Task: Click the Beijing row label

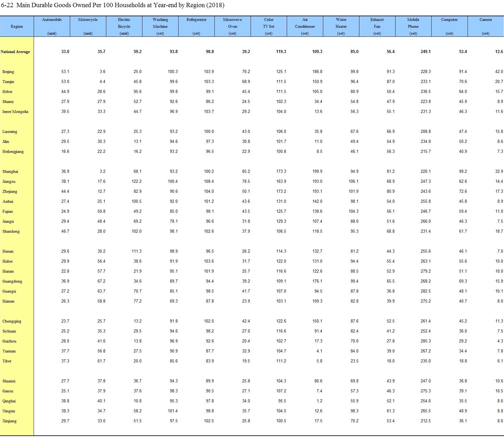Action: click(8, 72)
